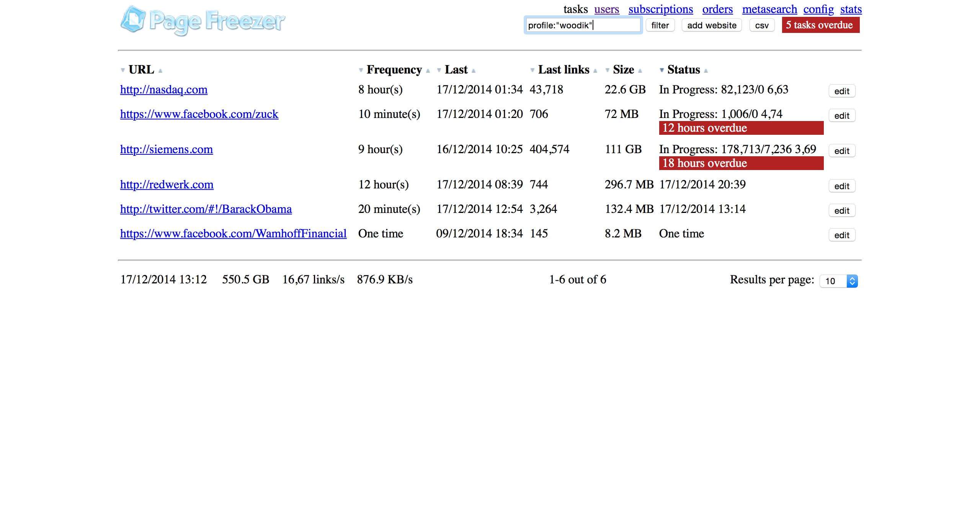Open the users page
The image size is (980, 517).
[x=607, y=9]
